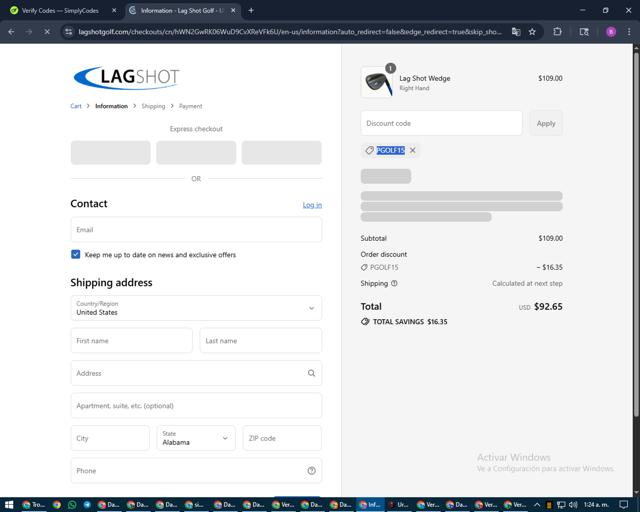Go back to previous page in browser
The image size is (640, 512).
(11, 32)
